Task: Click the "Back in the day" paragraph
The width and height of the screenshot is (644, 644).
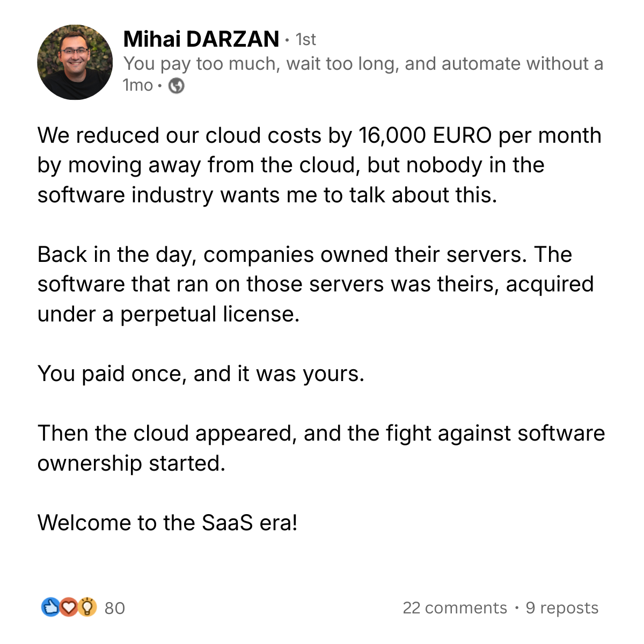Action: coord(316,284)
